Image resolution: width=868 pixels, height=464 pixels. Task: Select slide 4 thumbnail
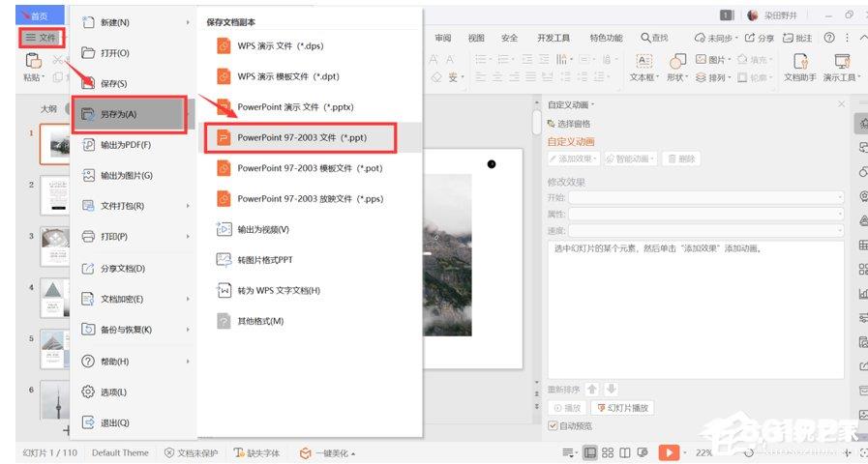(x=54, y=299)
